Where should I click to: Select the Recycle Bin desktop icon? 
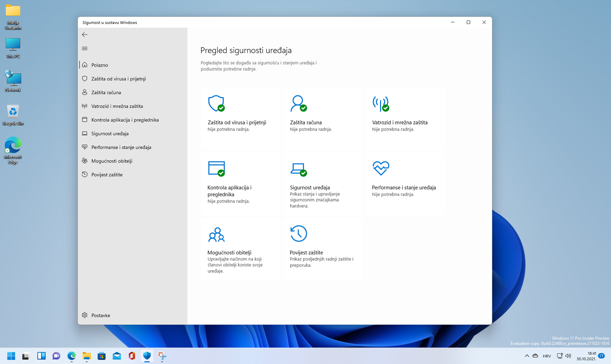(13, 115)
